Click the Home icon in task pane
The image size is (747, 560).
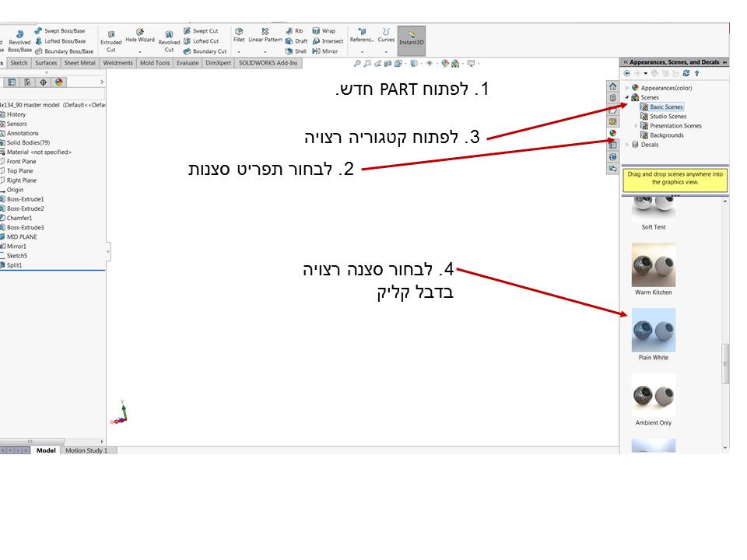tap(613, 86)
